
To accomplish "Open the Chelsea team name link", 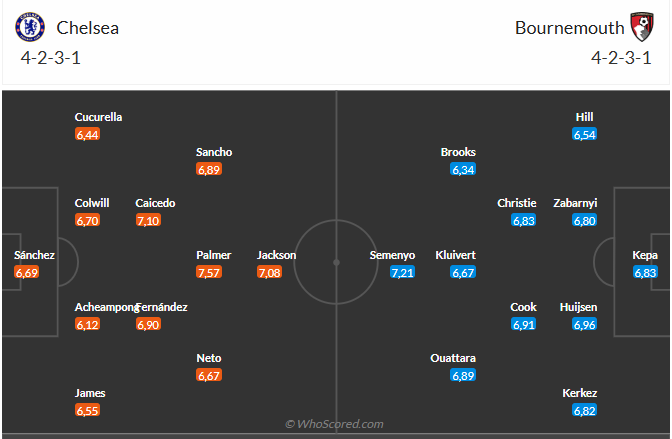I will click(x=87, y=28).
